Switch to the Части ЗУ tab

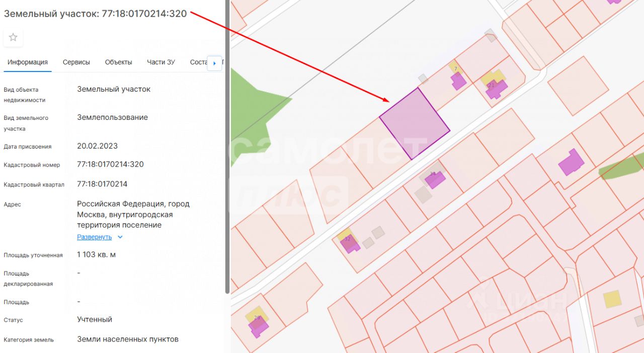click(x=161, y=62)
